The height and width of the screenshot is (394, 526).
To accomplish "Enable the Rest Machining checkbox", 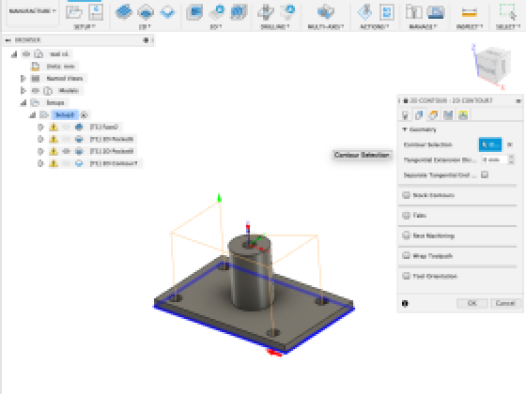I will coord(406,235).
